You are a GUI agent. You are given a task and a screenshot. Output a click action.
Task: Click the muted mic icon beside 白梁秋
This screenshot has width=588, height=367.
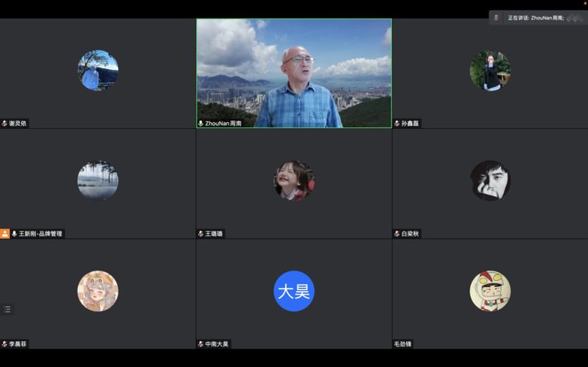pyautogui.click(x=397, y=234)
